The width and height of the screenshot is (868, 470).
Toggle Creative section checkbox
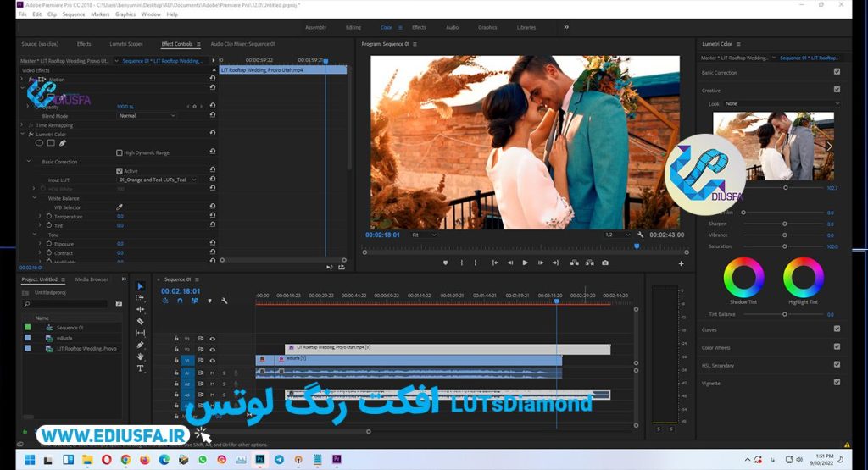pos(837,89)
